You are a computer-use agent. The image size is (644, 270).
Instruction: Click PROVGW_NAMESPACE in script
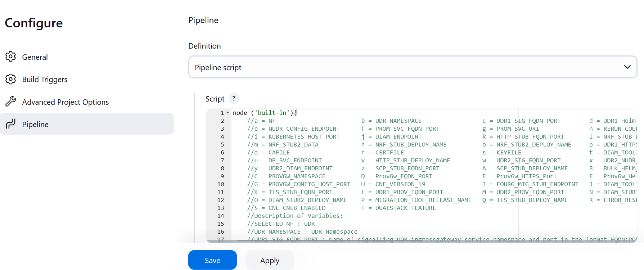tap(297, 176)
